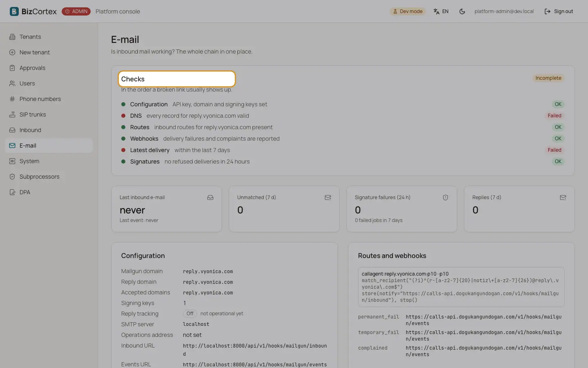Open SIP trunks page

[x=49, y=114]
